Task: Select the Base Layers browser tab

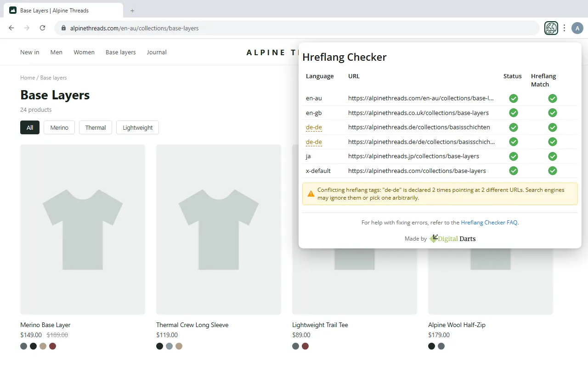Action: [x=63, y=10]
